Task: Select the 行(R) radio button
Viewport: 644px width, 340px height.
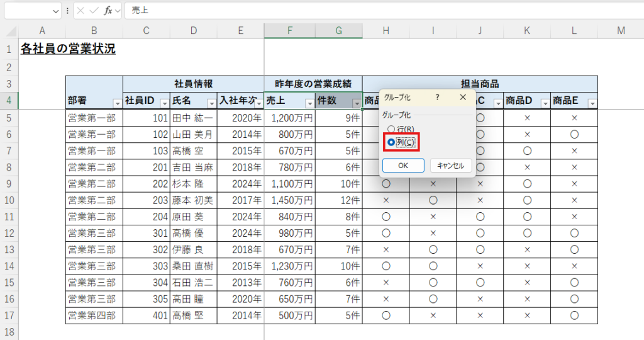Action: 391,129
